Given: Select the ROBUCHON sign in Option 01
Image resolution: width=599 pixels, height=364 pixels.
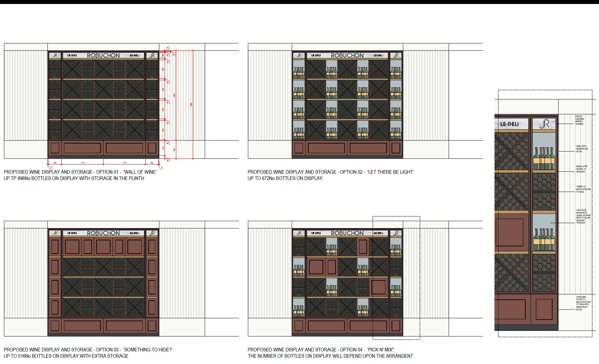Looking at the screenshot, I should (x=103, y=55).
